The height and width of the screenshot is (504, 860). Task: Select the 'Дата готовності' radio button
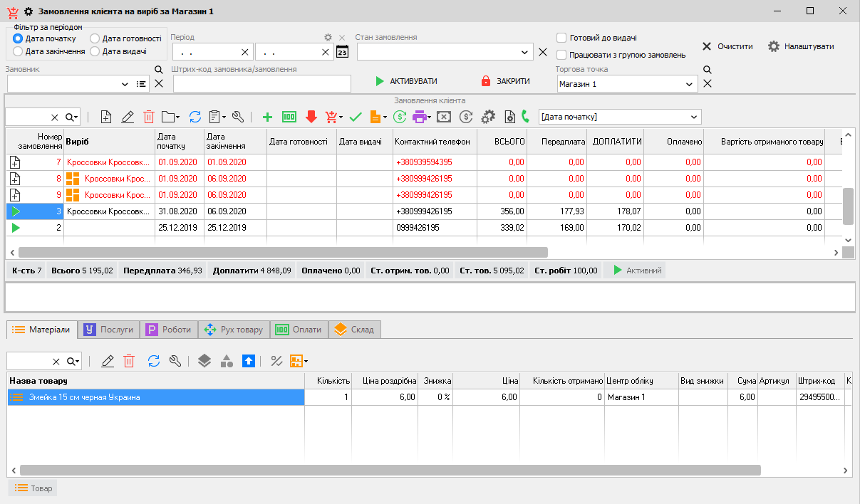(x=95, y=38)
